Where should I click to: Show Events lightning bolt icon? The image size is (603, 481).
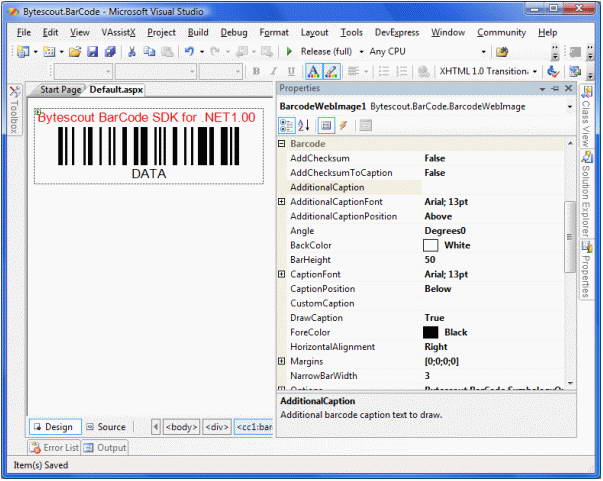(x=343, y=126)
